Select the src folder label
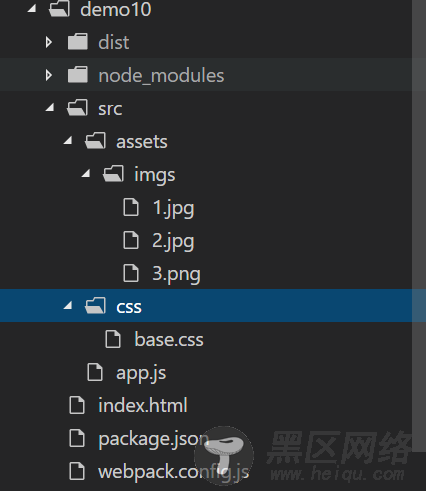The width and height of the screenshot is (426, 491). point(110,109)
